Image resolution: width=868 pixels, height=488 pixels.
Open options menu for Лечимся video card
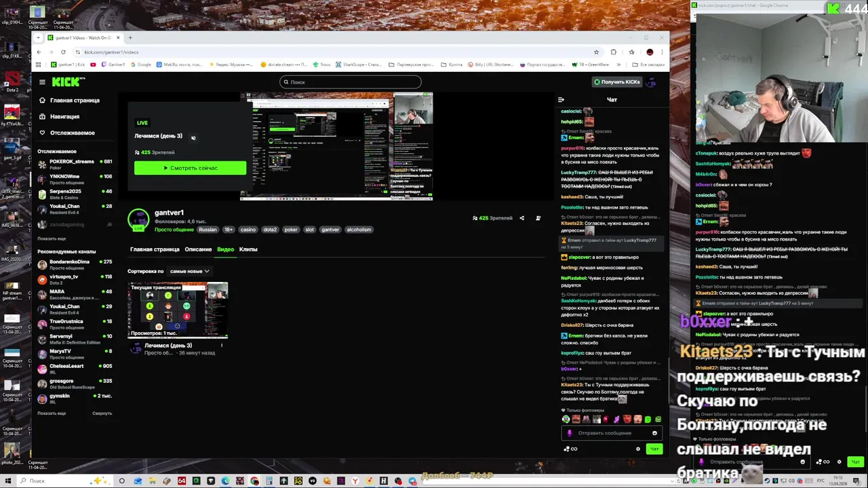(x=222, y=346)
